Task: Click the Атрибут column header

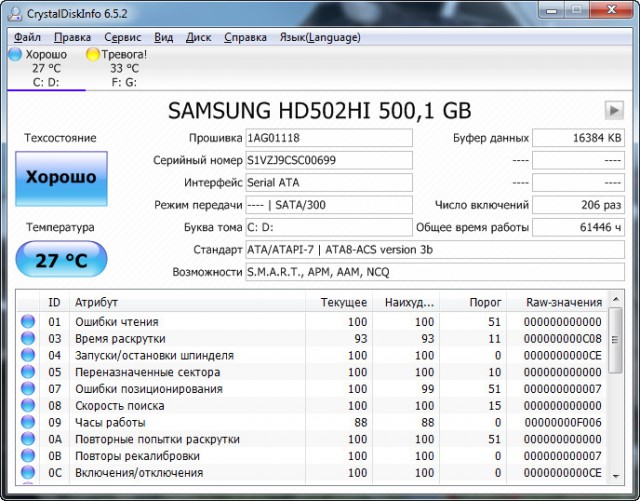Action: (187, 302)
